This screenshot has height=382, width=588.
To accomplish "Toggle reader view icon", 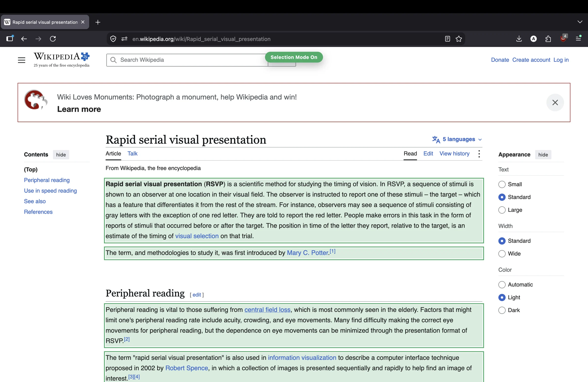I will (447, 39).
